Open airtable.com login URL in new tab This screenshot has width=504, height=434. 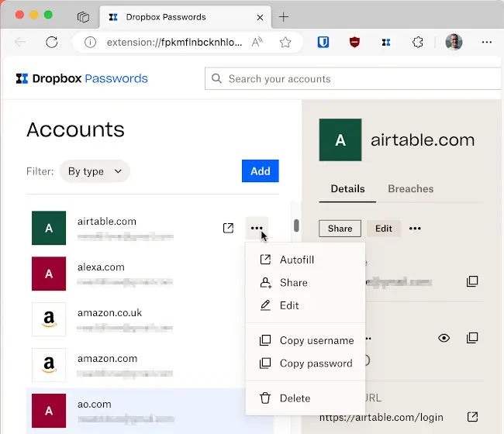tap(472, 417)
